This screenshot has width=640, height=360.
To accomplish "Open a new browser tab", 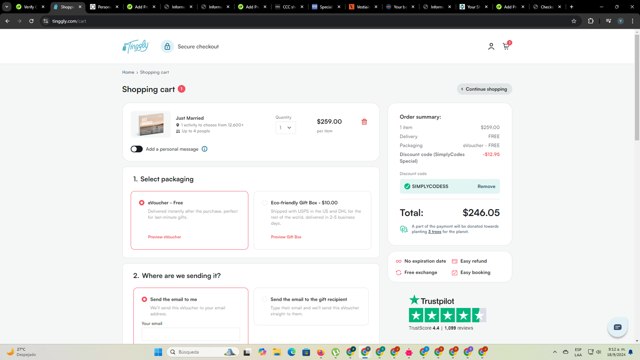I will [x=571, y=7].
